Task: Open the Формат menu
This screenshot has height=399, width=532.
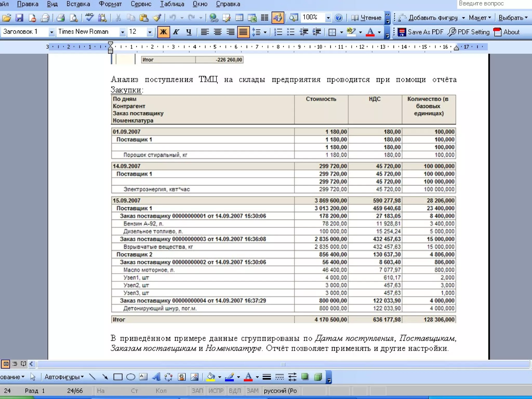Action: (x=110, y=4)
